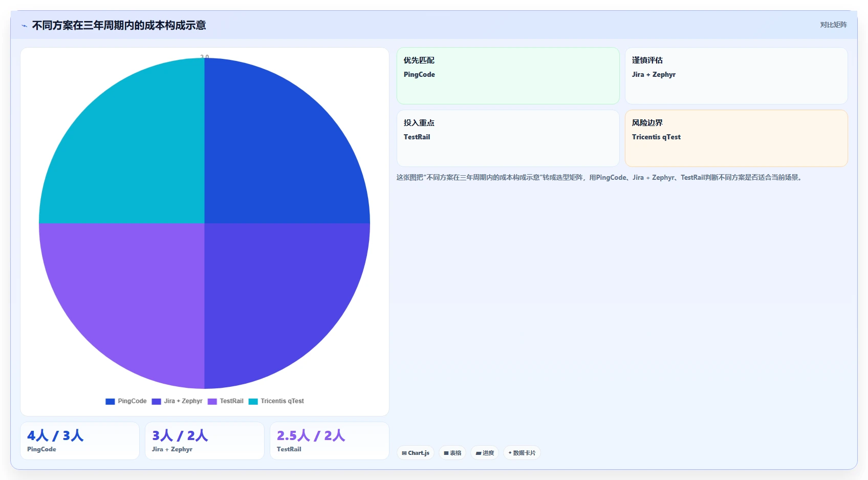This screenshot has width=868, height=480.
Task: Select the 2.5人 / 2人 TestRail stat card
Action: (x=330, y=441)
